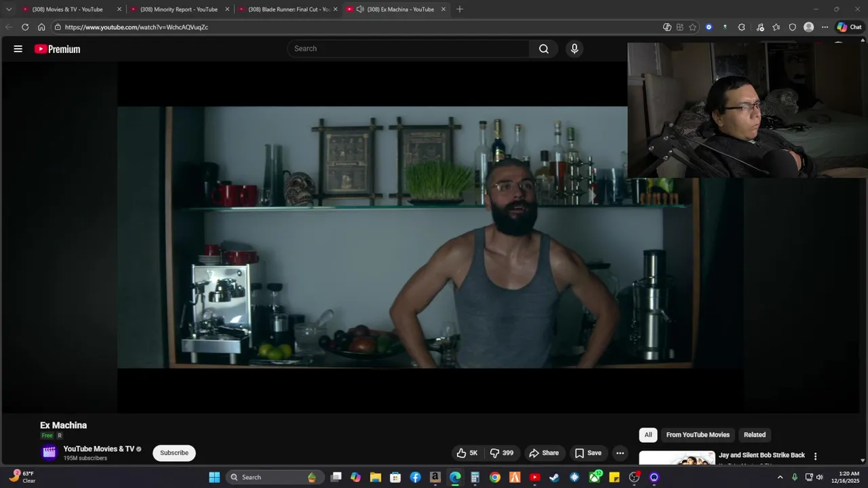Open a new browser tab
Screen dimensions: 868x488
[460, 9]
